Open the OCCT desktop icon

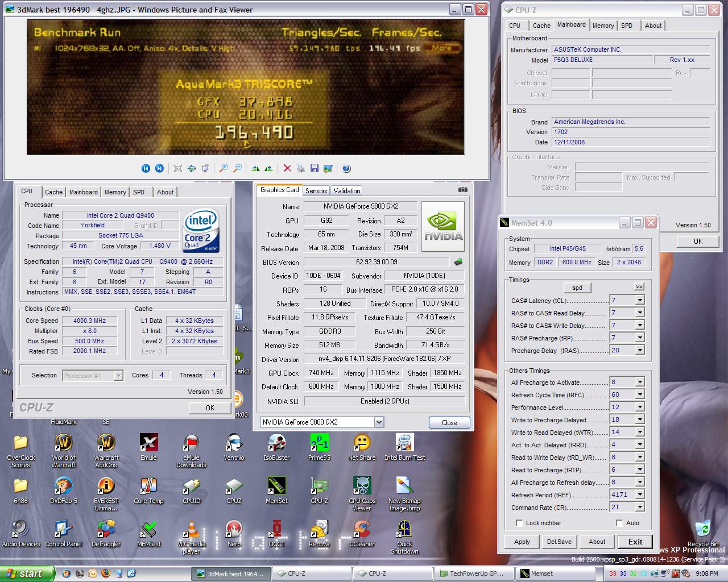[x=276, y=533]
